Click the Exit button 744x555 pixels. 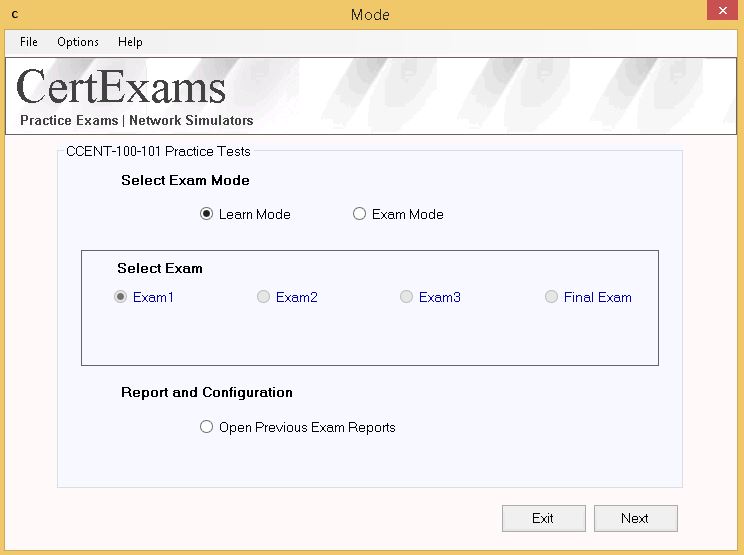coord(544,518)
